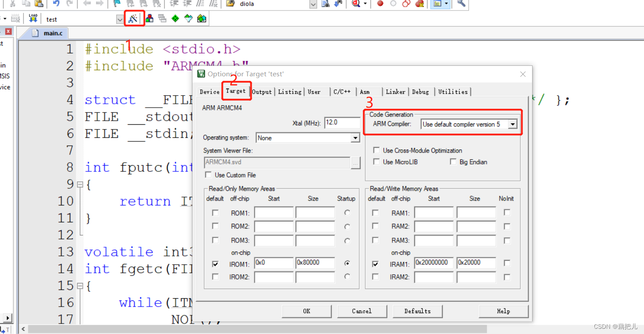Click the grey Enable/Disable Breakpoint circle icon
The image size is (644, 334).
pos(393,3)
